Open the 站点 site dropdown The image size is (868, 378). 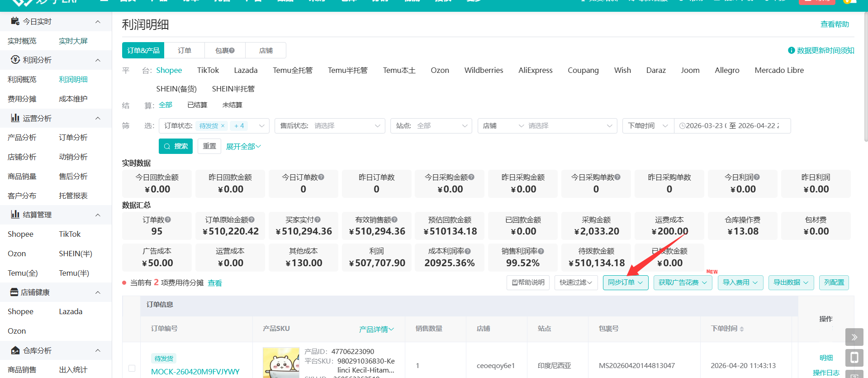coord(431,126)
